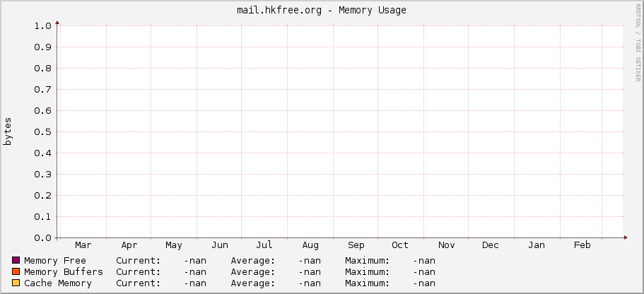Click the Maximum: label in Cache Memory row
Screen dimensions: 644x294
(x=367, y=283)
